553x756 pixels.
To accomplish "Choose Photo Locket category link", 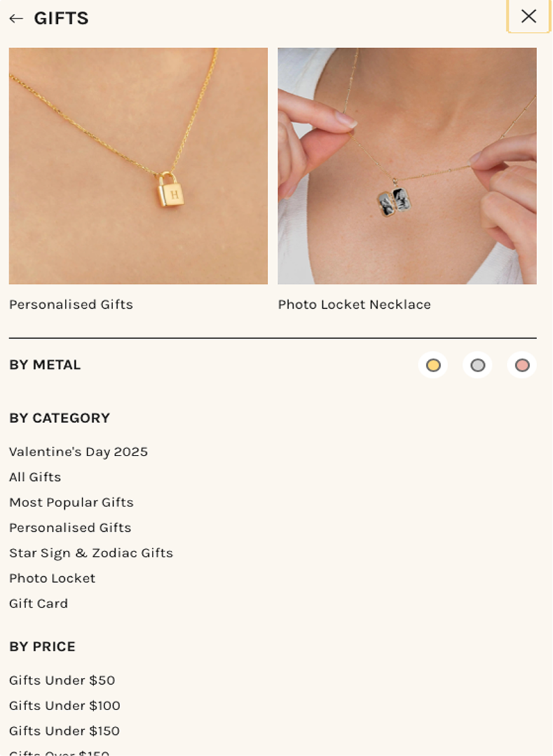I will tap(52, 578).
